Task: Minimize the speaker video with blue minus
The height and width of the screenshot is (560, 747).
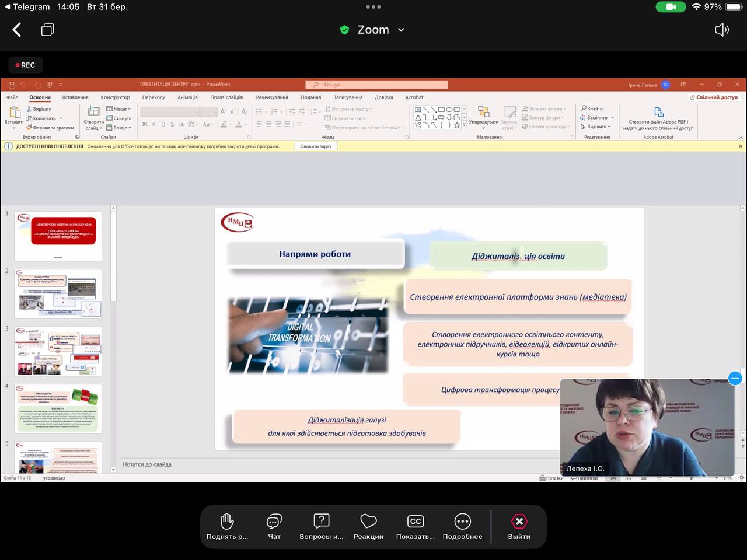Action: (x=735, y=378)
